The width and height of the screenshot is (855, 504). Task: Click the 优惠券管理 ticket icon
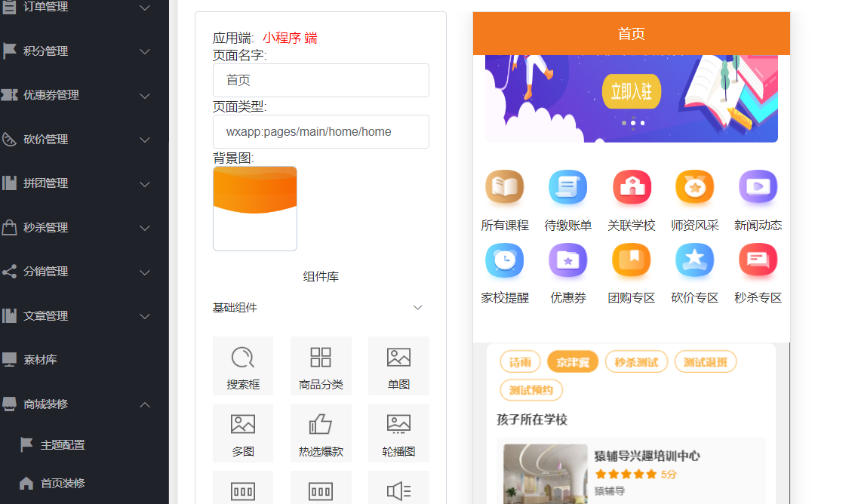9,95
